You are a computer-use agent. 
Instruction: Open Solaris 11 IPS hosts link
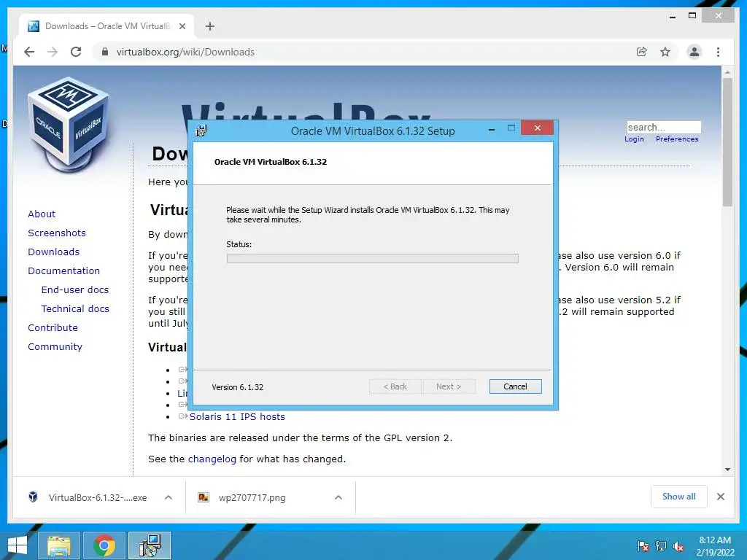237,416
